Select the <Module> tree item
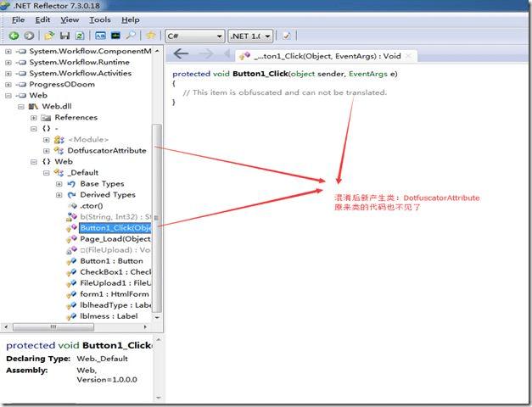532x407 pixels. tap(88, 139)
